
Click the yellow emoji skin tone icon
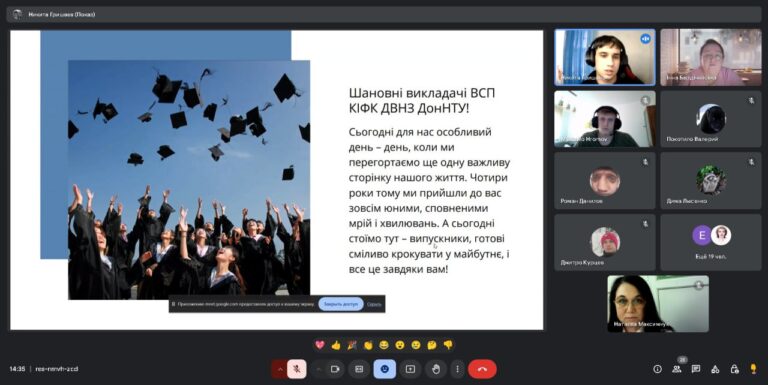[753, 369]
